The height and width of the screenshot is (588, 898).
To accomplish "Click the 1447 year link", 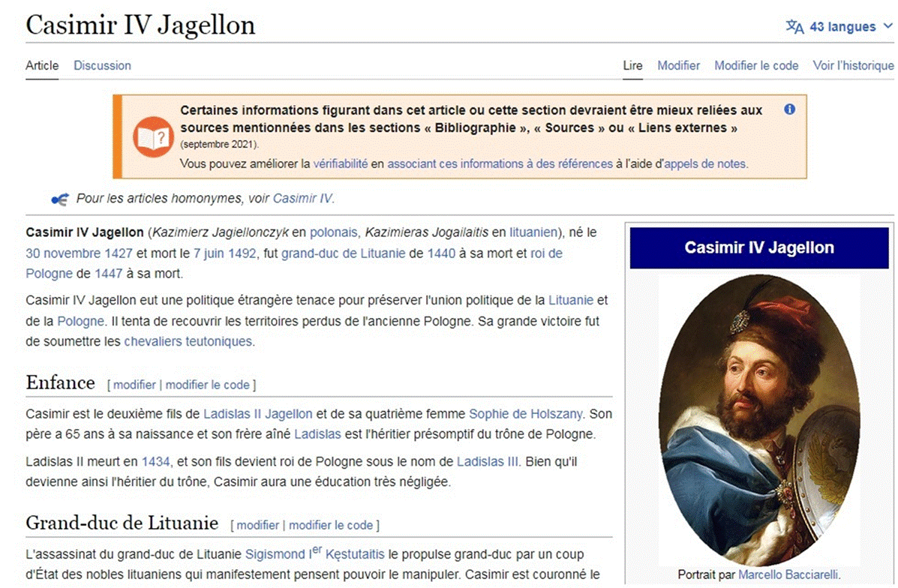I will [x=108, y=274].
